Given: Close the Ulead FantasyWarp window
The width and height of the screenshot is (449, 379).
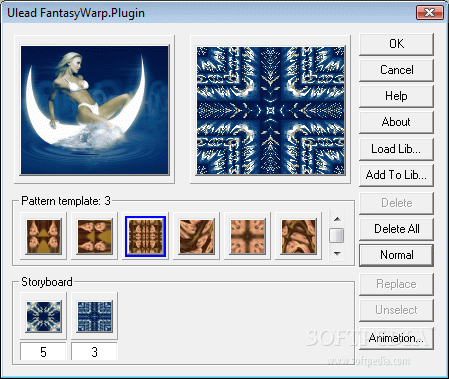Looking at the screenshot, I should pos(430,13).
